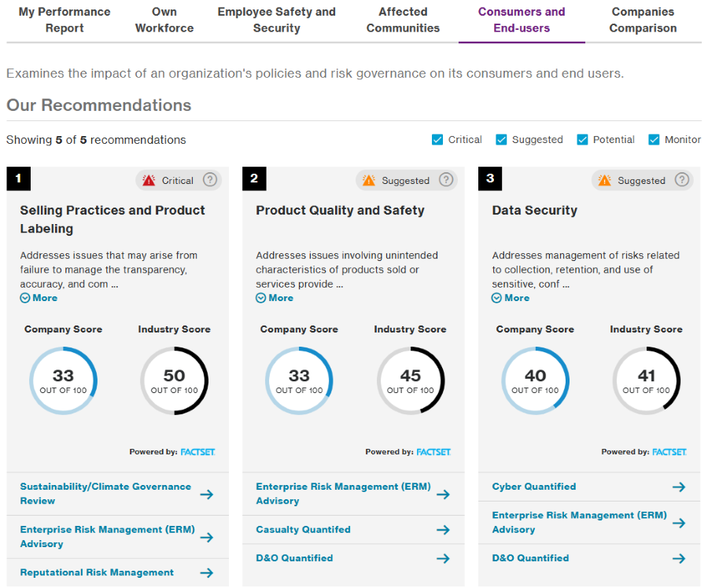Click the question mark help icon beside Critical badge
Image resolution: width=708 pixels, height=588 pixels.
coord(209,180)
